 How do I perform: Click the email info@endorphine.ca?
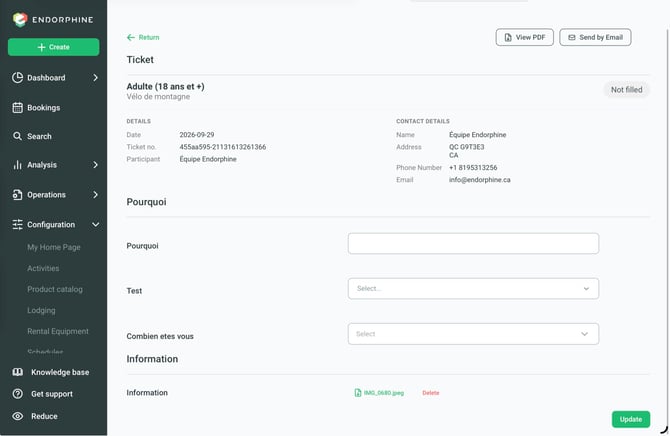479,180
